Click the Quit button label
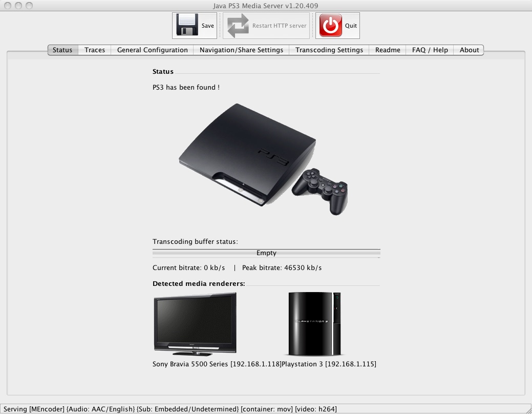This screenshot has width=532, height=414. 351,25
